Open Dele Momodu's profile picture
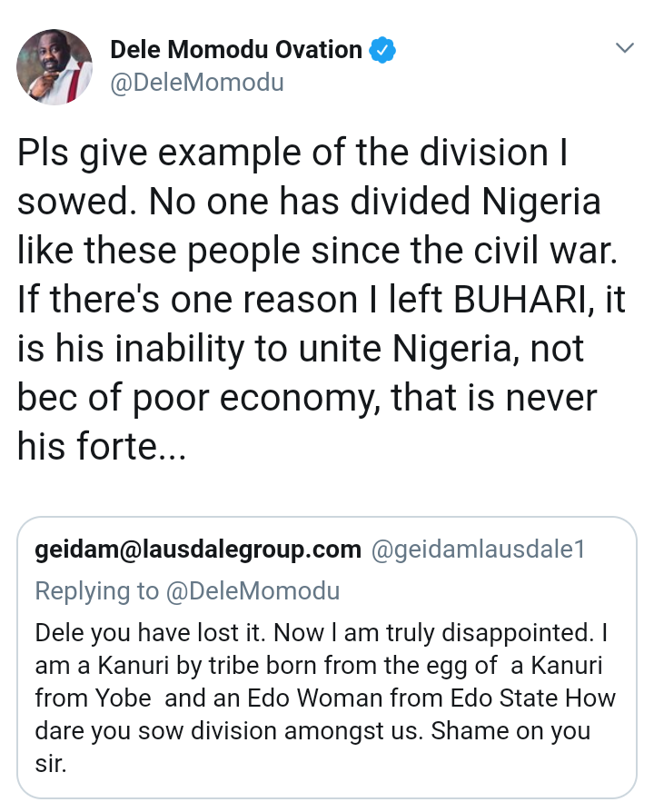 pos(54,66)
